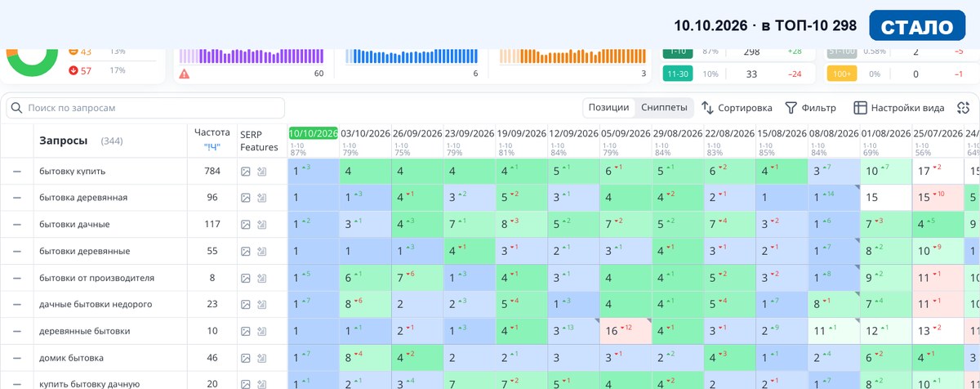The width and height of the screenshot is (980, 389).
Task: Select the 26/09/2026 date column header
Action: click(417, 133)
